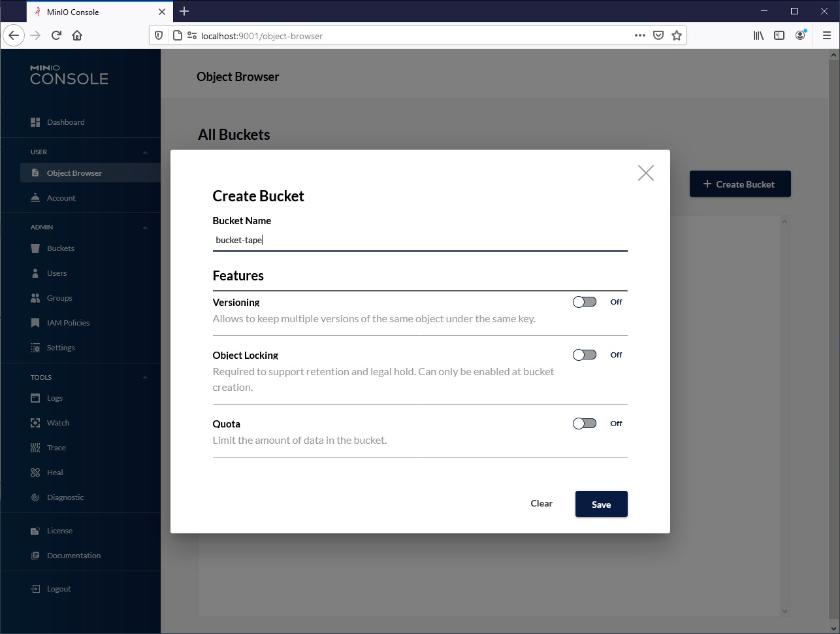Click the Bucket Name input field

click(420, 240)
